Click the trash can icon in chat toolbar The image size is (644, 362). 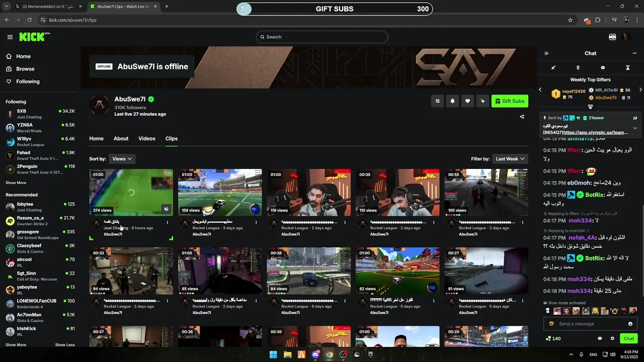[x=578, y=67]
